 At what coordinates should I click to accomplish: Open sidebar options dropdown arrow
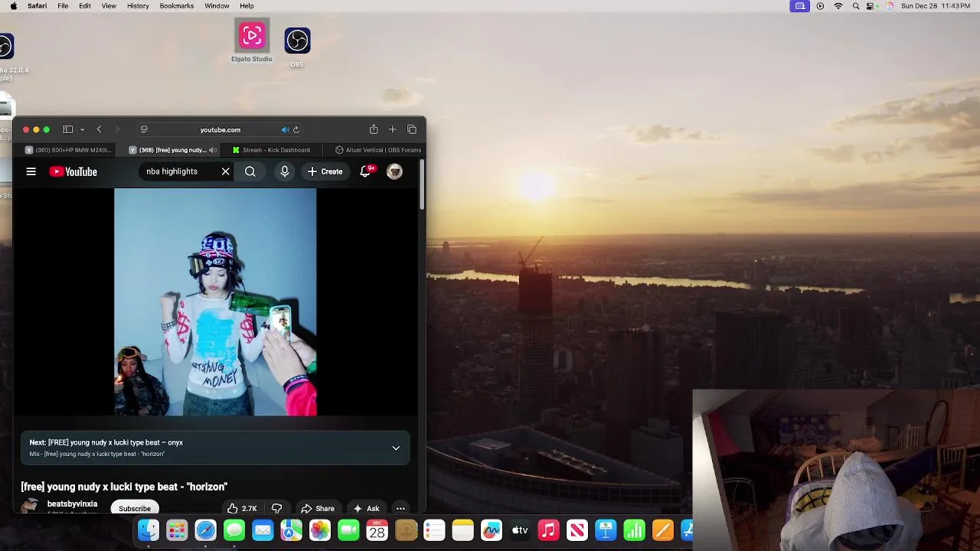click(81, 129)
